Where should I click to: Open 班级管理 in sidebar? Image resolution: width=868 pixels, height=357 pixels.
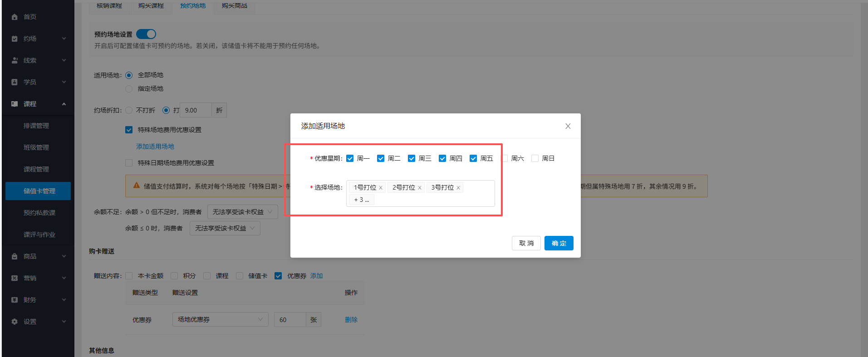36,147
